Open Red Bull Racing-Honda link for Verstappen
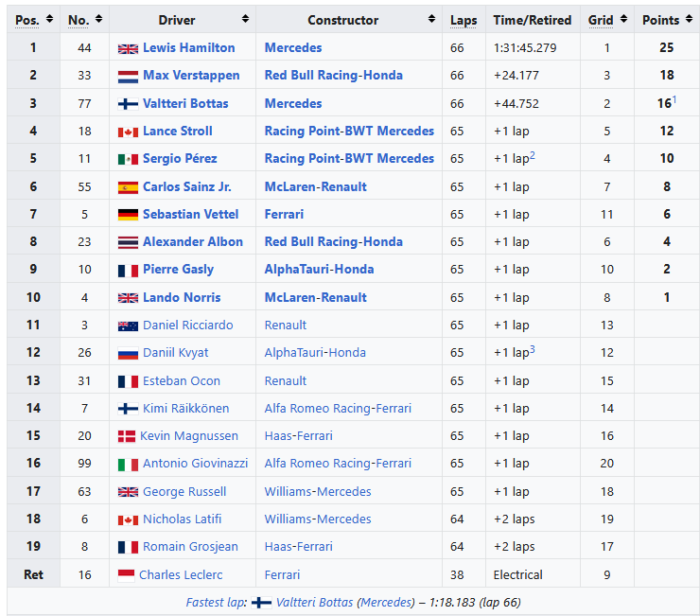The width and height of the screenshot is (700, 616). point(334,75)
